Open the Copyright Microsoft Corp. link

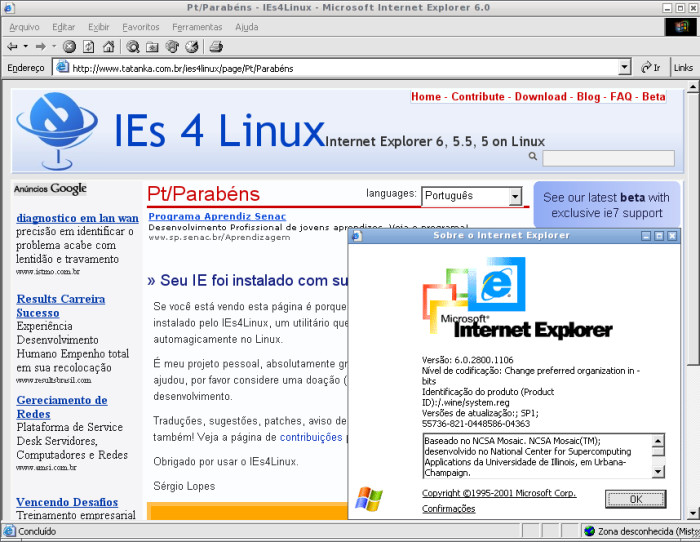coord(499,493)
